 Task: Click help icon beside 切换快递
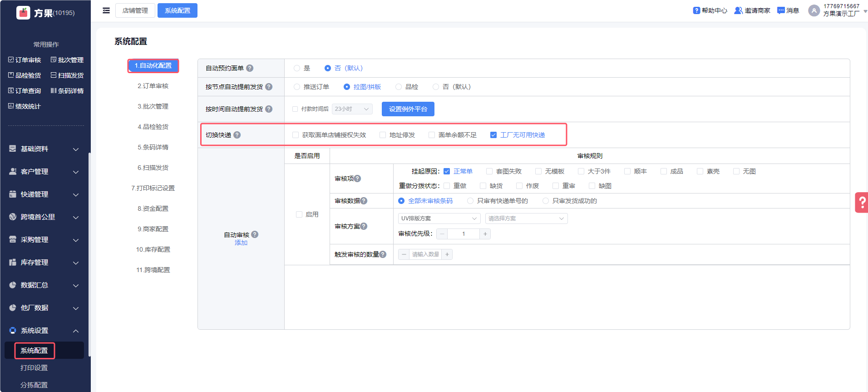[237, 135]
